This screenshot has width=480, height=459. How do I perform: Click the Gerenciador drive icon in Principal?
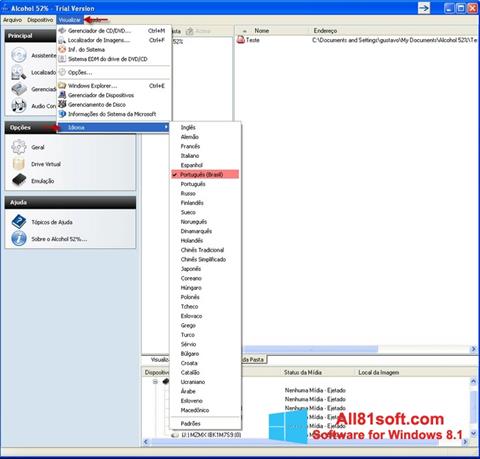click(19, 89)
